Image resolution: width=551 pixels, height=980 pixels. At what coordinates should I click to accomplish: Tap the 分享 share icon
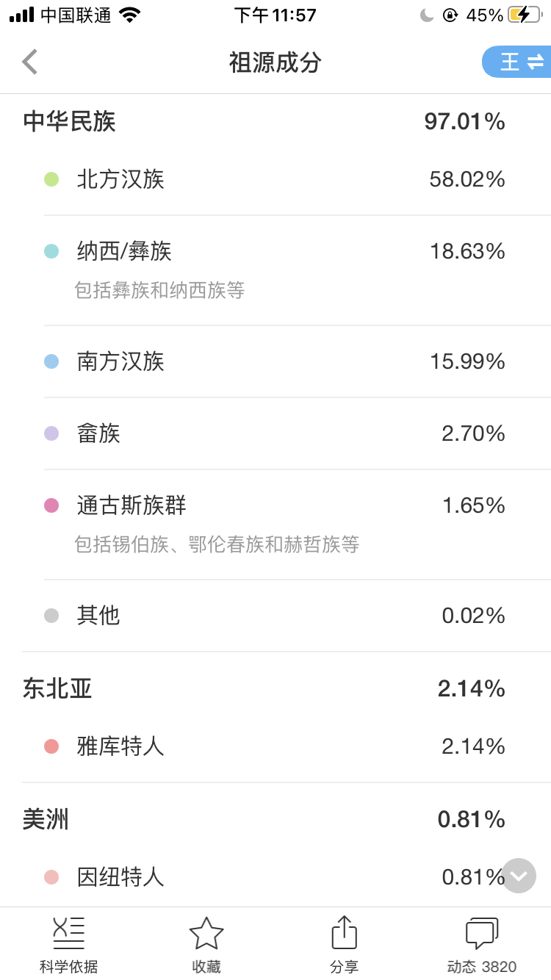tap(344, 934)
